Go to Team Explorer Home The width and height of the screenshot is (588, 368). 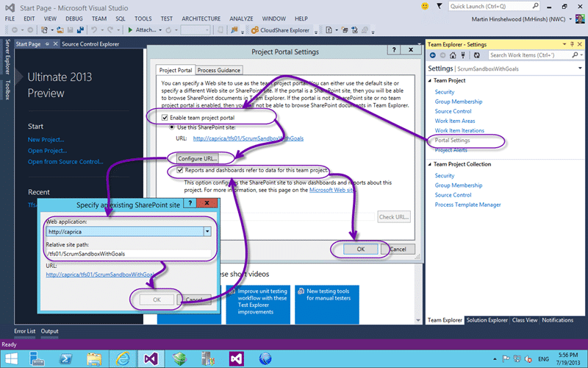pos(453,55)
